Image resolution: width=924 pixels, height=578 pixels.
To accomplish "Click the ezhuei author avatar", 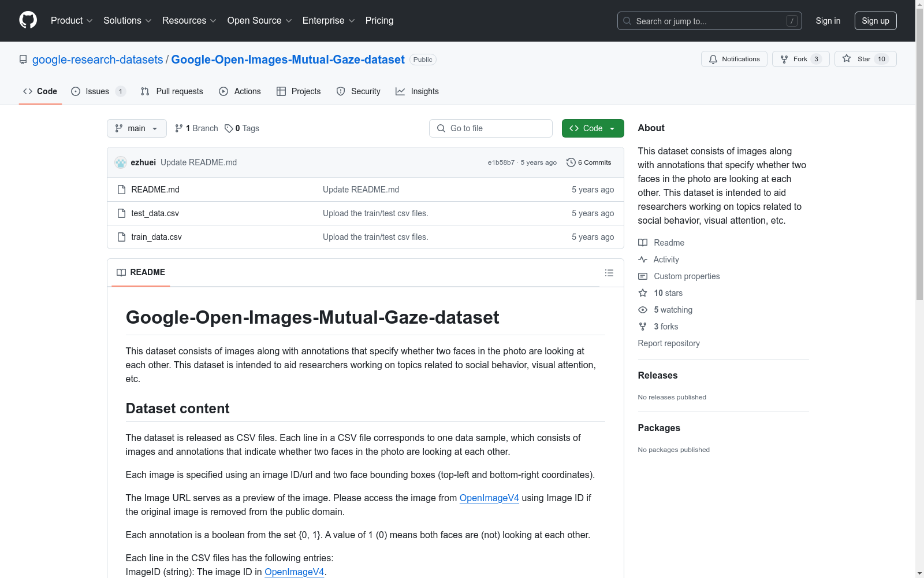I will [121, 162].
